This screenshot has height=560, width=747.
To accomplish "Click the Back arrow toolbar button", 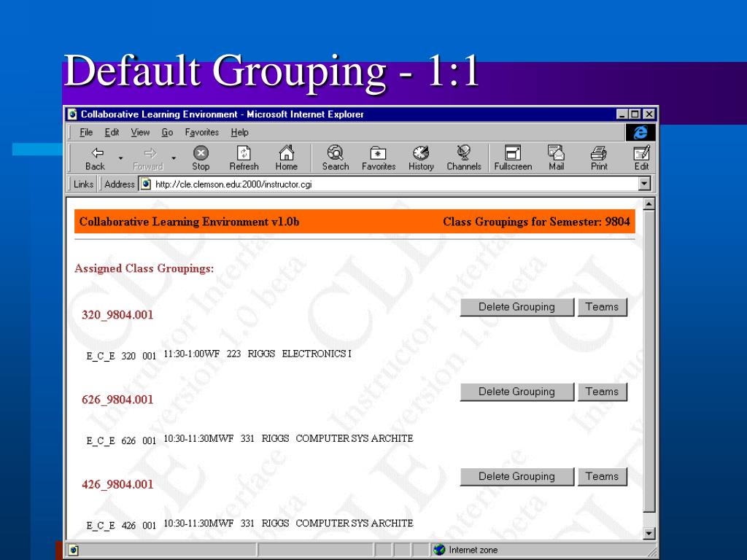I will (95, 158).
